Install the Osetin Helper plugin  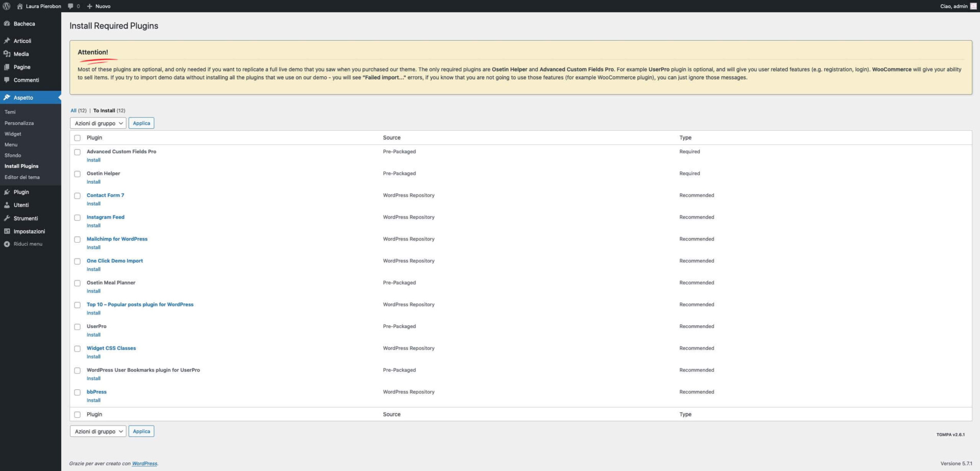coord(93,182)
